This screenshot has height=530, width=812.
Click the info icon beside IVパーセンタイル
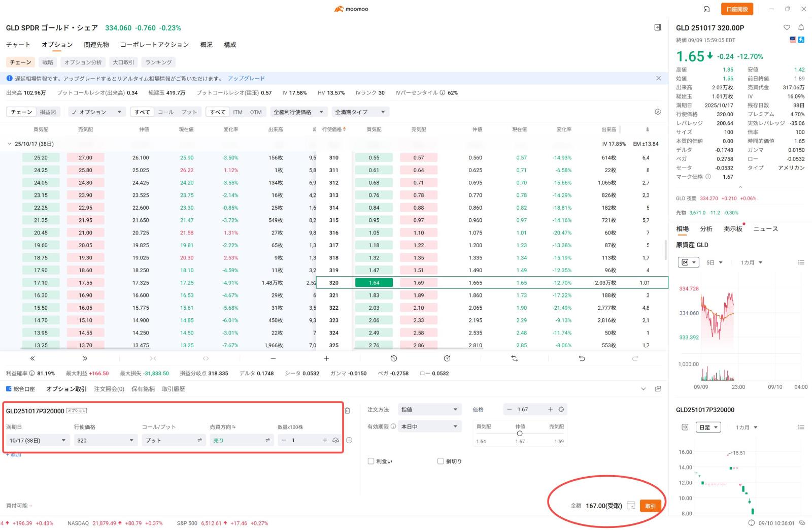click(443, 93)
